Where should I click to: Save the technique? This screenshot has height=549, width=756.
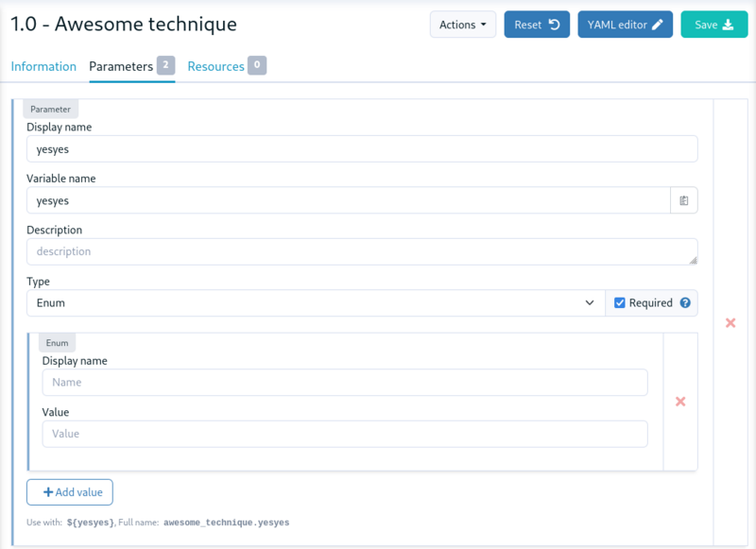pos(714,25)
